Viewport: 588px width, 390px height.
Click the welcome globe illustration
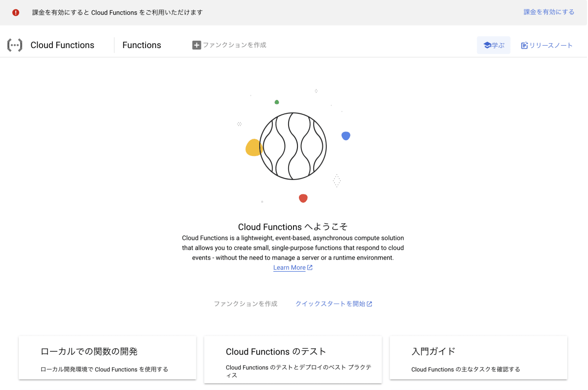[293, 146]
